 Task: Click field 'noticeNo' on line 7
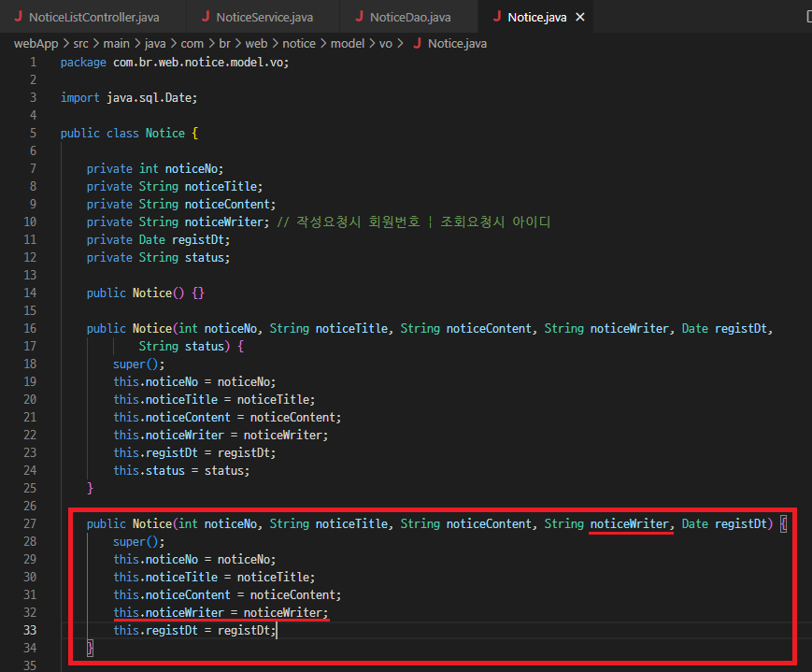[x=192, y=169]
